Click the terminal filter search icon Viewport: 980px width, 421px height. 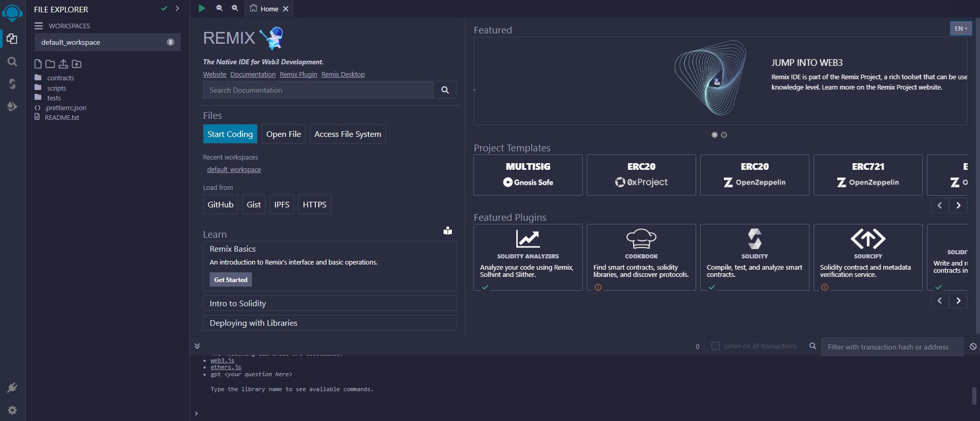click(813, 346)
